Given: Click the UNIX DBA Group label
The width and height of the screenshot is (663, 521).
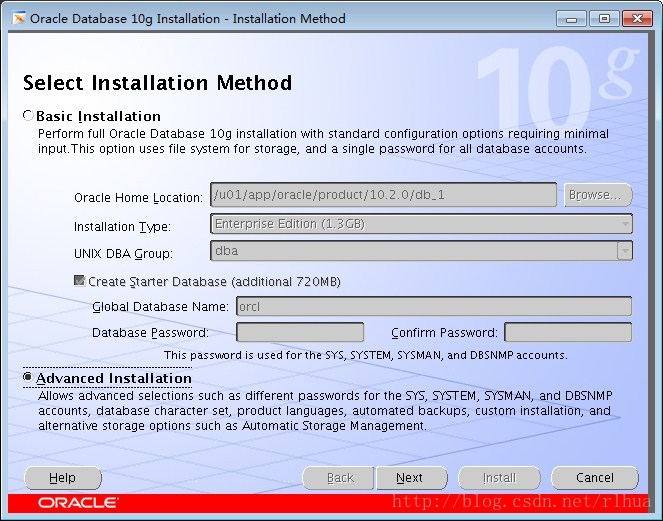Looking at the screenshot, I should point(123,254).
